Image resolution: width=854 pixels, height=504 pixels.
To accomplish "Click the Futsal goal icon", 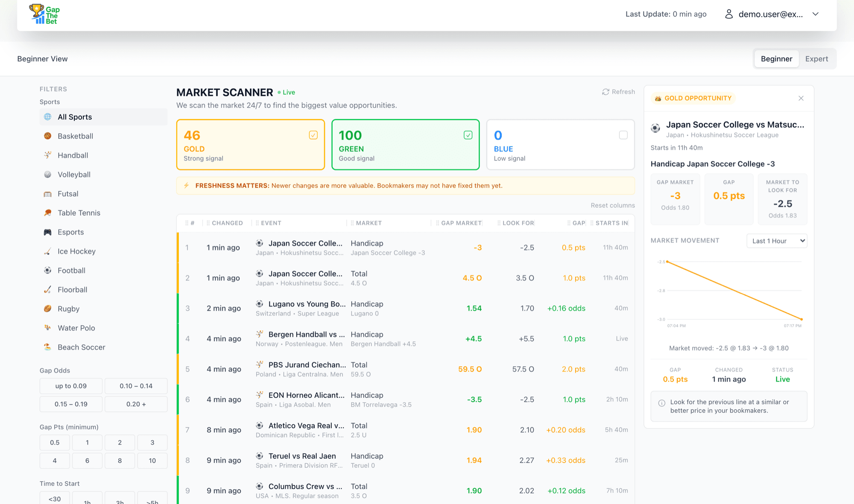I will (48, 194).
